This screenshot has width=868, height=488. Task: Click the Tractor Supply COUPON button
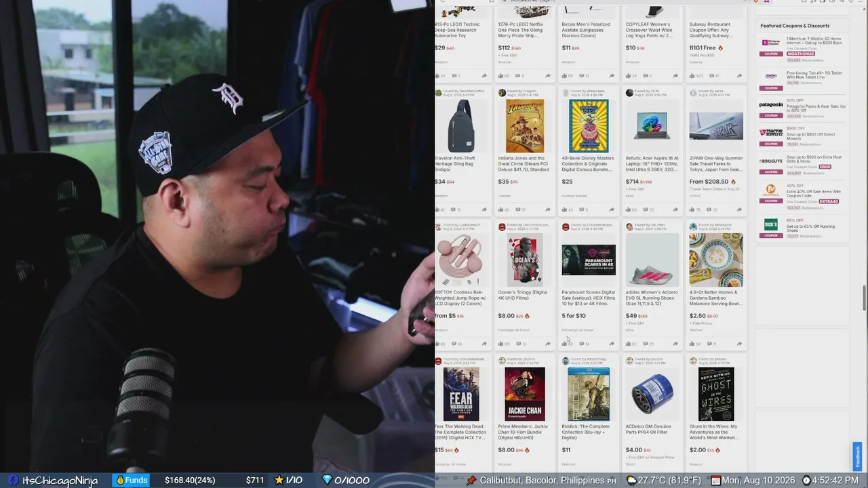[x=771, y=144]
